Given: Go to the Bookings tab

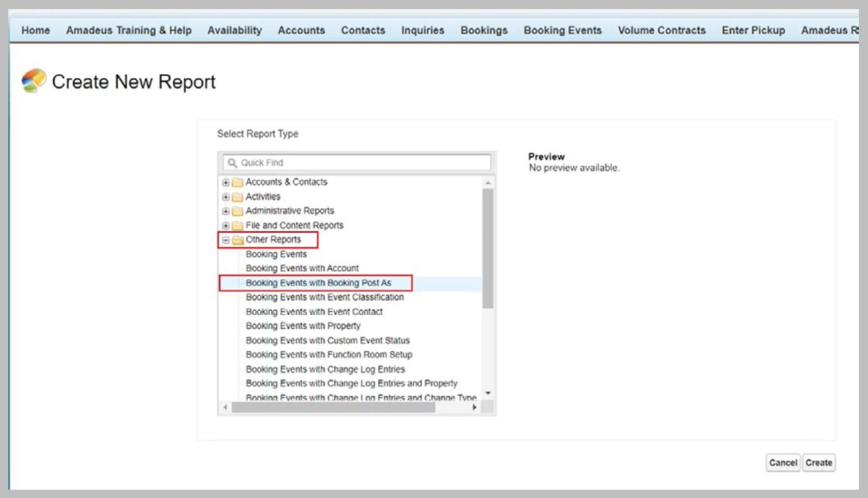Looking at the screenshot, I should click(x=484, y=30).
